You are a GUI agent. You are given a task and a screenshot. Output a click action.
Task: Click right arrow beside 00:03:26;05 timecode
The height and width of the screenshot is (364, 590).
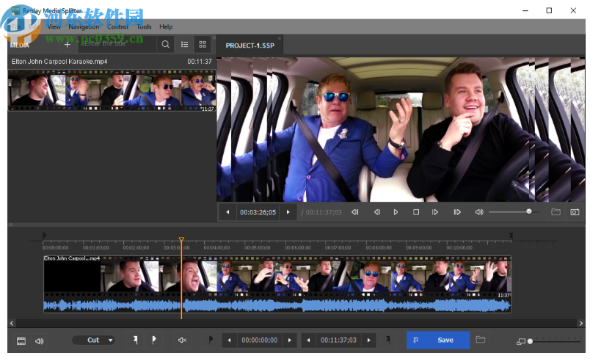tap(288, 212)
